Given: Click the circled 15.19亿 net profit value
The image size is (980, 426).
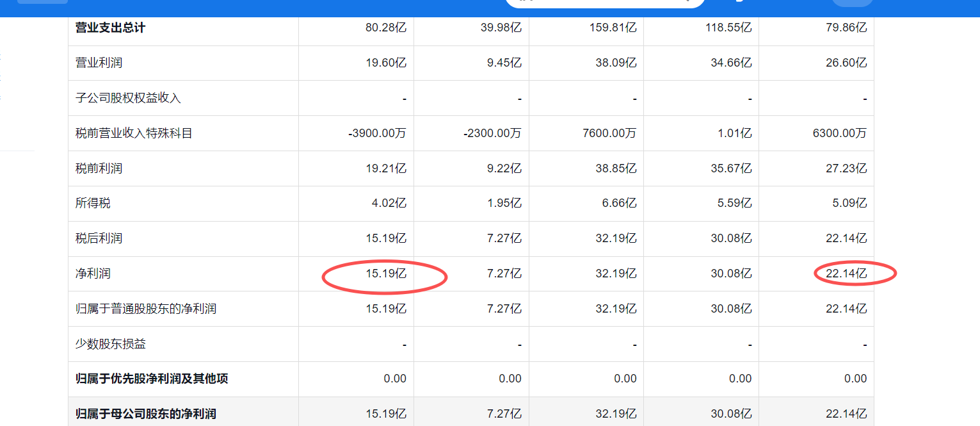Looking at the screenshot, I should (x=386, y=274).
